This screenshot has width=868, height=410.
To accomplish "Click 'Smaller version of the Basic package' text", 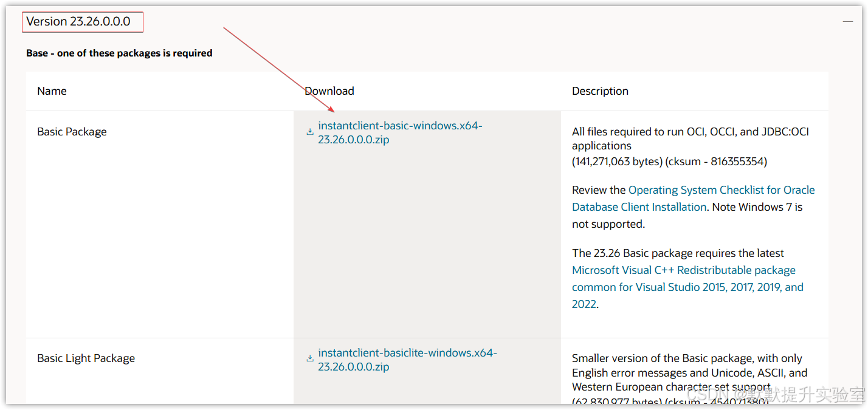I will coord(689,372).
